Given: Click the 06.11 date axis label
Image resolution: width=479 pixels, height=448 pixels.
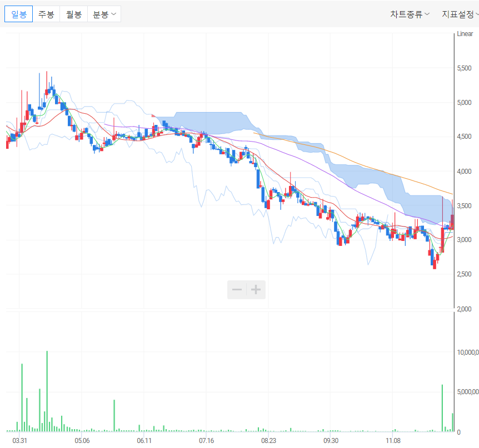Looking at the screenshot, I should point(144,441).
